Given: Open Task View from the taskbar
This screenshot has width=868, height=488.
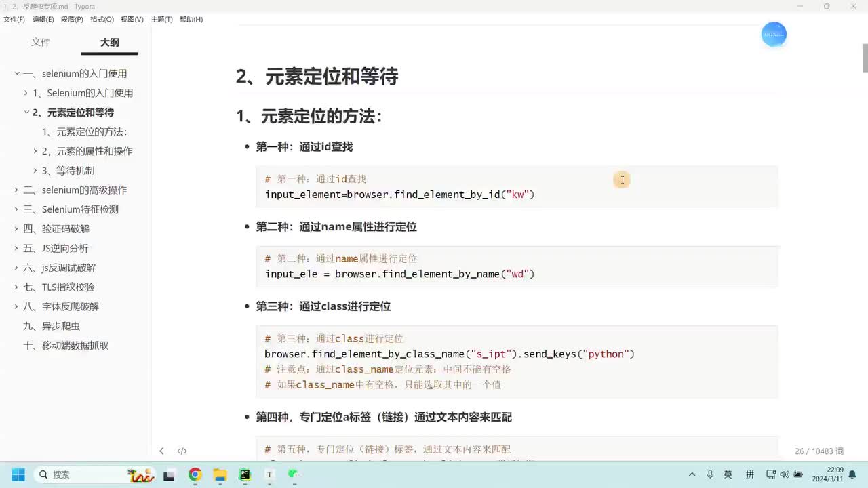Looking at the screenshot, I should [x=170, y=474].
